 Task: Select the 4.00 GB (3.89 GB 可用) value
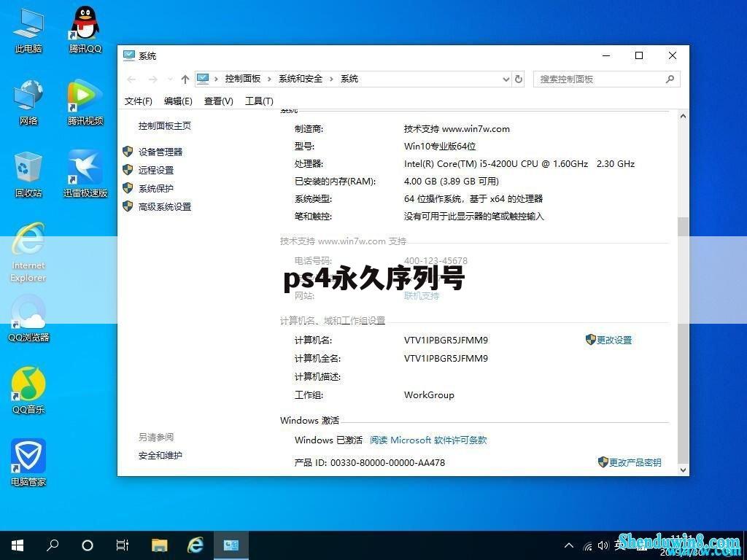pos(451,182)
